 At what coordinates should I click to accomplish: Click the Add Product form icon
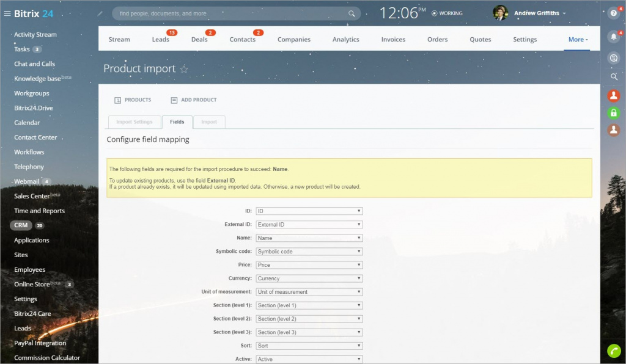(x=174, y=100)
